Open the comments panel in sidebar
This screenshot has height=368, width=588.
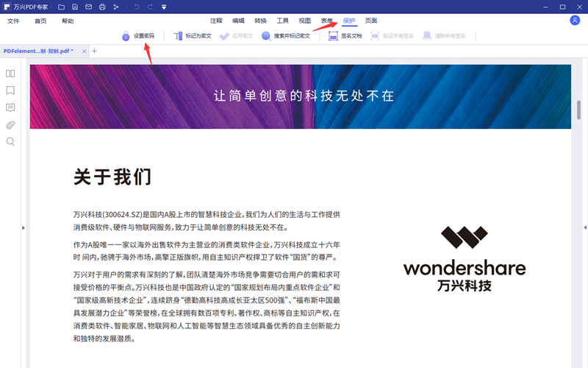10,107
